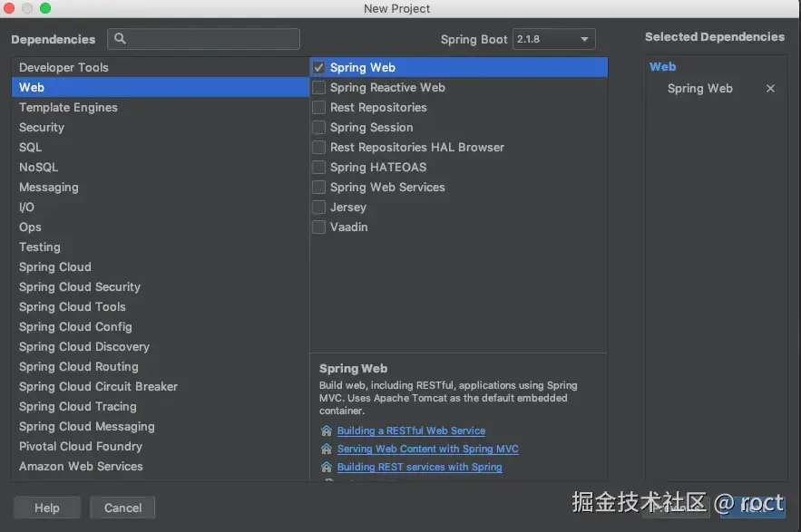The image size is (801, 532).
Task: Select the SQL category
Action: point(161,147)
